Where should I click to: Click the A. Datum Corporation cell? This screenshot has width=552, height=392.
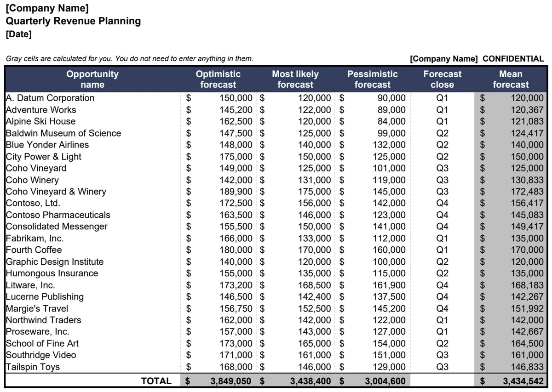[50, 98]
